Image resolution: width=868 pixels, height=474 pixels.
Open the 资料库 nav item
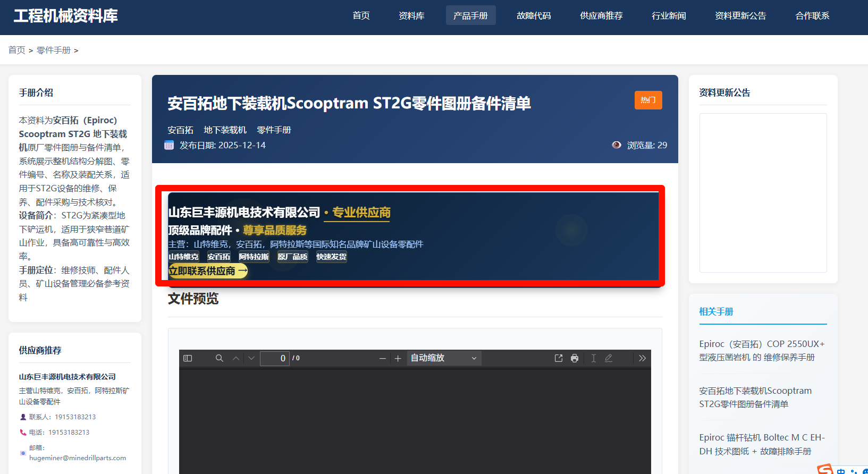coord(411,15)
